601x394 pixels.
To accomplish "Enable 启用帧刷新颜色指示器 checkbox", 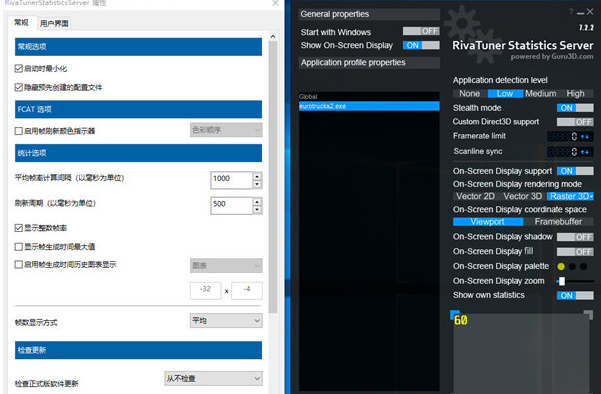I will [x=18, y=131].
